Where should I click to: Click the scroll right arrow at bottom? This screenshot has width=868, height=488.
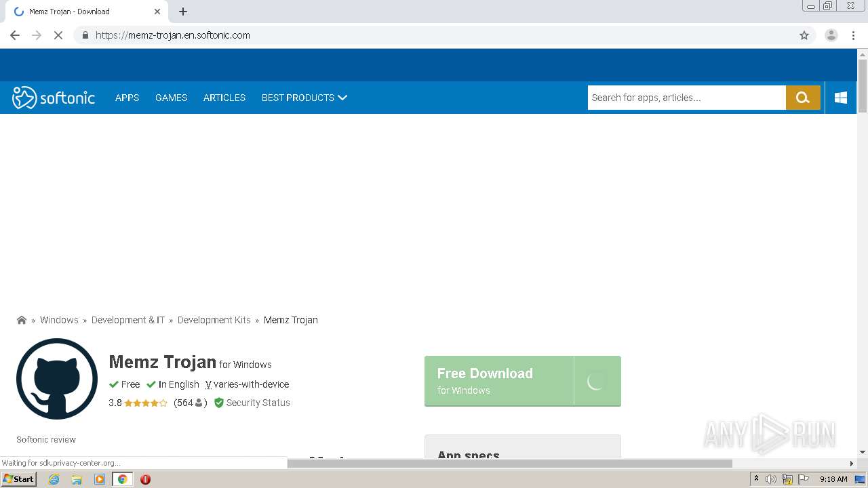pyautogui.click(x=852, y=464)
